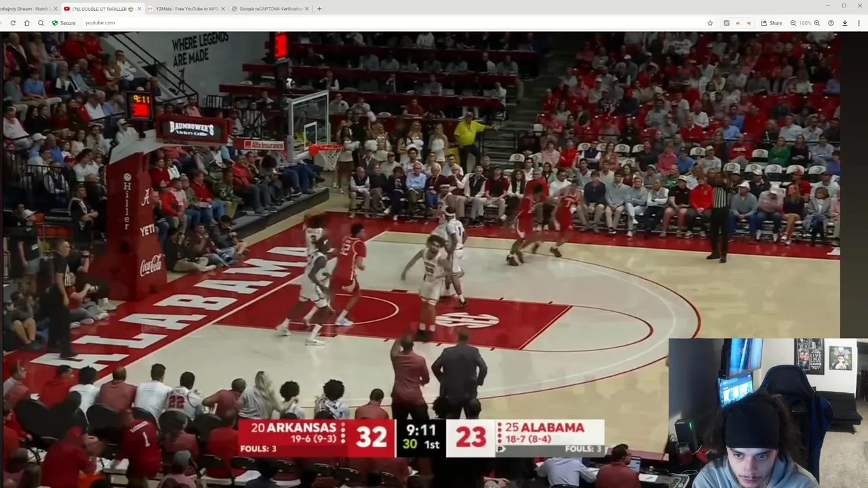Open the downloads arrow icon
The height and width of the screenshot is (488, 868).
[845, 23]
